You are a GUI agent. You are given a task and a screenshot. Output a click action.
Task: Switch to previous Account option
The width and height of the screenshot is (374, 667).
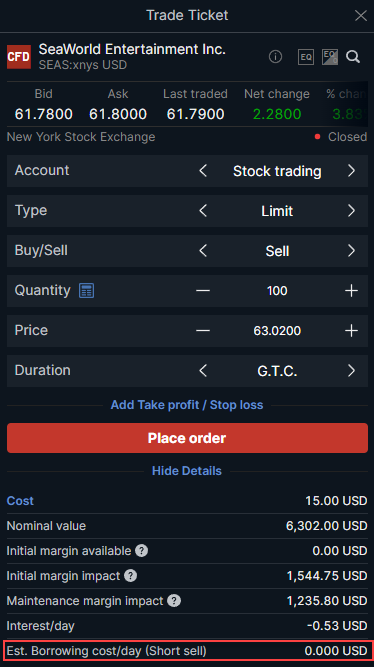[203, 171]
